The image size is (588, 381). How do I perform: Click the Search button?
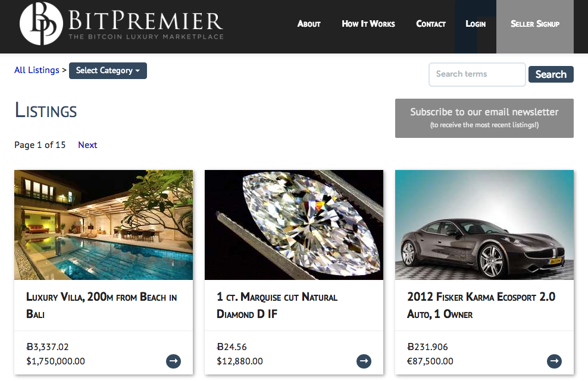pyautogui.click(x=551, y=74)
